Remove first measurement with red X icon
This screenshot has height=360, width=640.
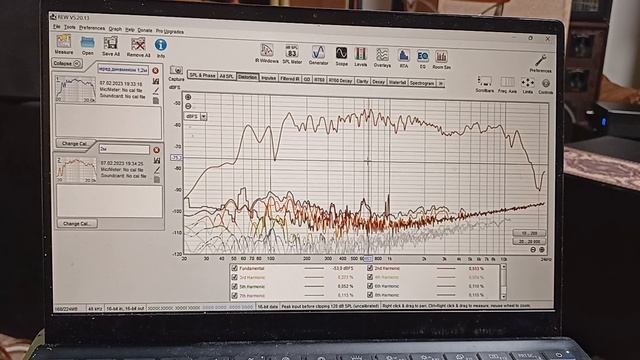[x=156, y=71]
